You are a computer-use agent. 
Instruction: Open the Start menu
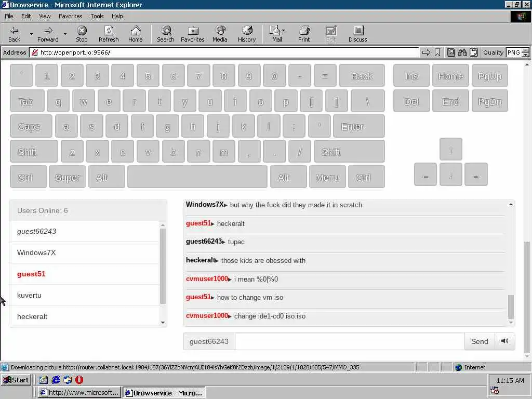coord(16,380)
